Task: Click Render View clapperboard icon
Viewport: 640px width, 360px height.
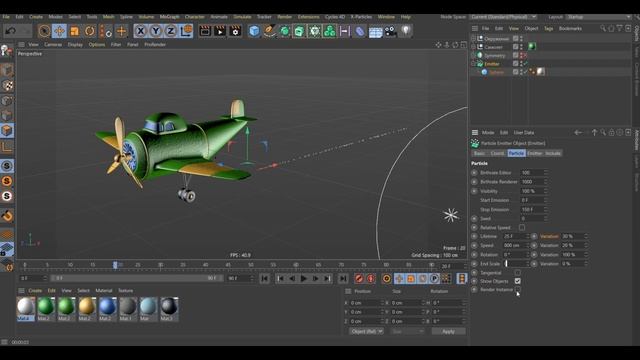Action: [205, 31]
